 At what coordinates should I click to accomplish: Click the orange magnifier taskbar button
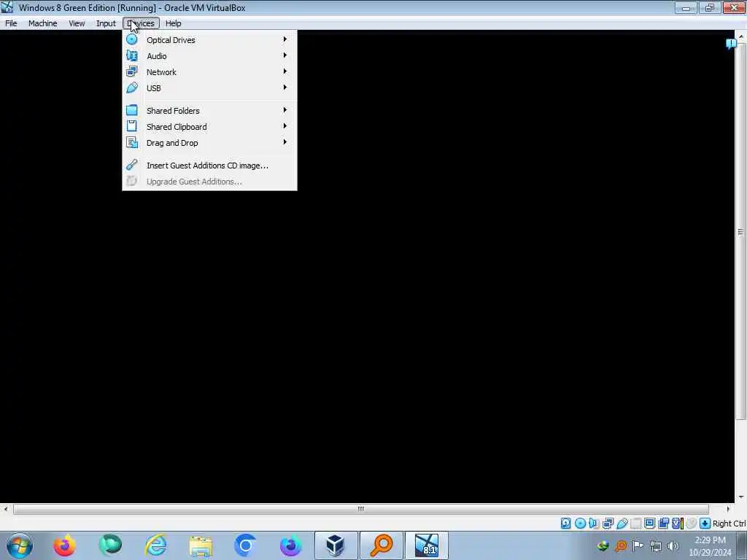(x=382, y=545)
